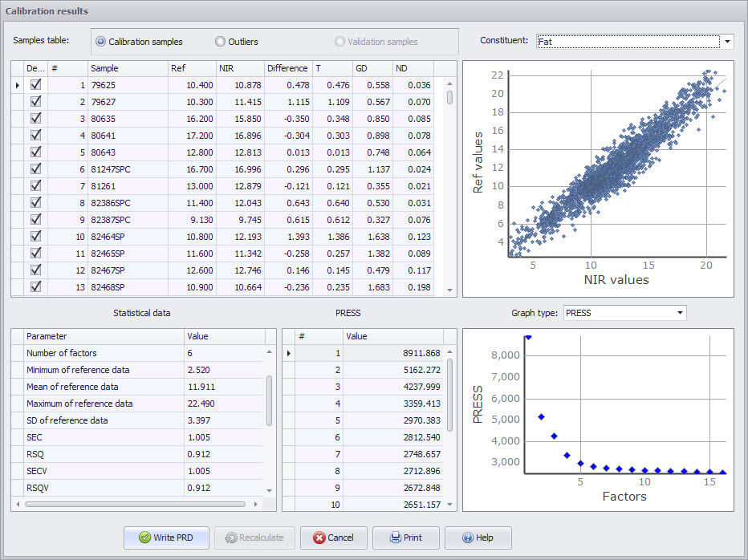Click the row selector arrow beside sample 79625

coord(17,85)
